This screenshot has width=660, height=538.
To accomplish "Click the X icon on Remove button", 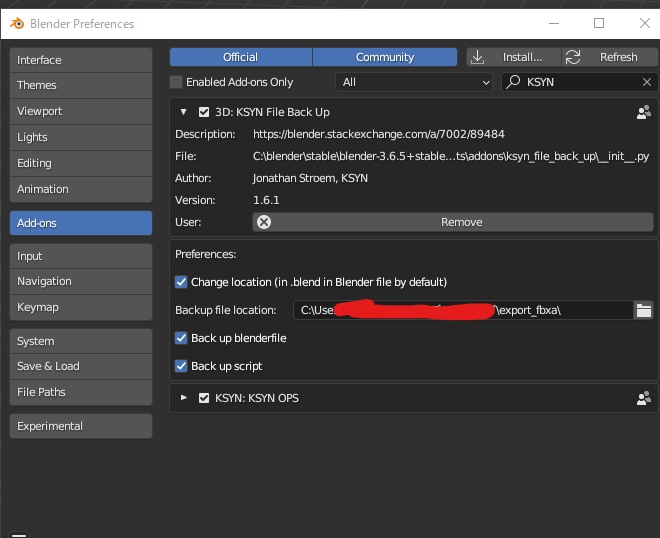I will (x=264, y=222).
